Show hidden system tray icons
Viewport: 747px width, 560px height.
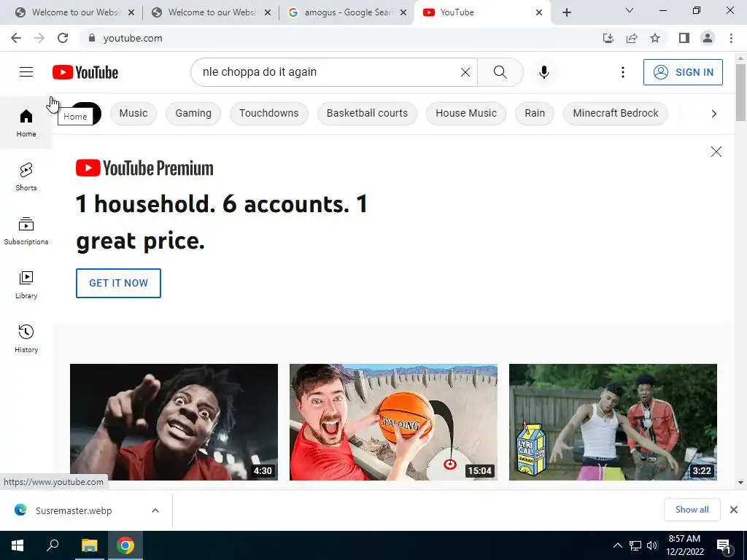click(617, 545)
